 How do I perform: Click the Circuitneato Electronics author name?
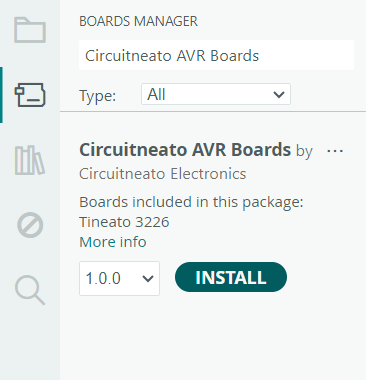pos(163,174)
